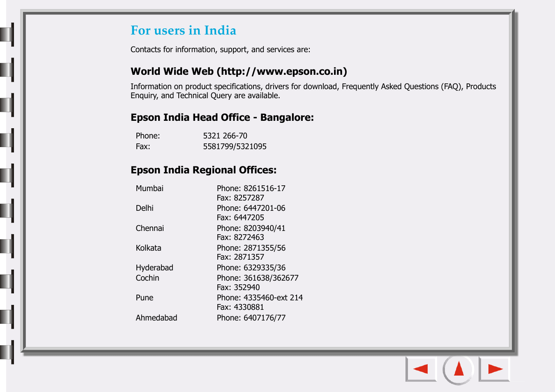Click the 'Mumbai' office name
This screenshot has width=555, height=392.
[150, 188]
